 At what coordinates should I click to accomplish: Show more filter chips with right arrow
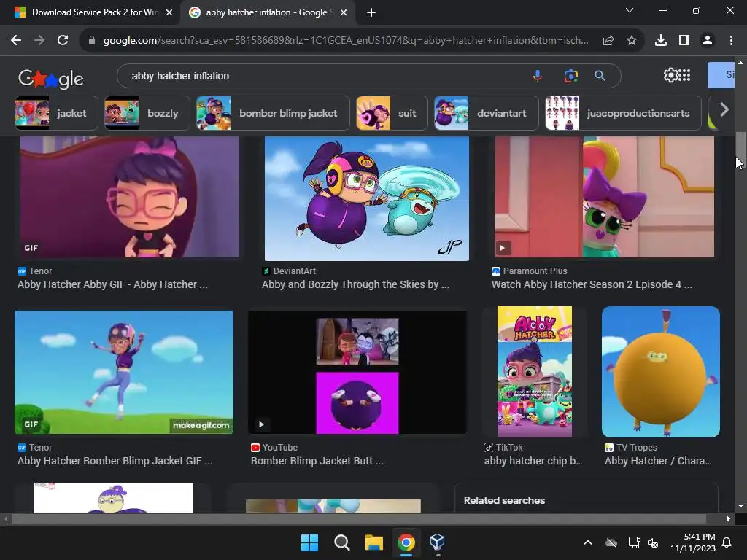(724, 110)
